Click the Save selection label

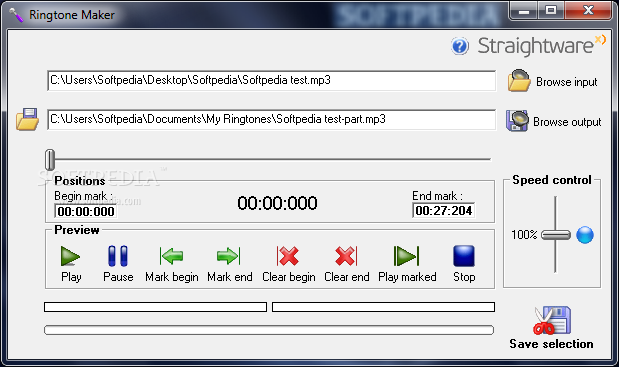tap(551, 344)
